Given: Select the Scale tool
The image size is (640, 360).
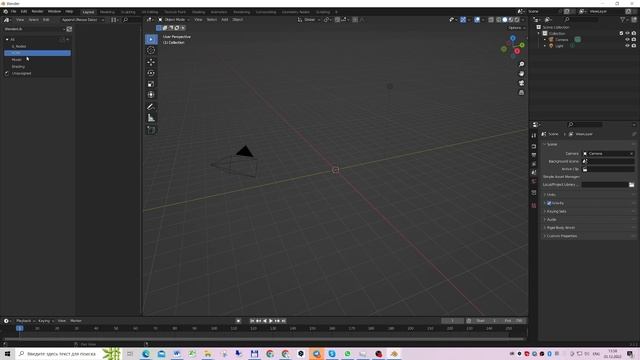Looking at the screenshot, I should click(x=151, y=84).
